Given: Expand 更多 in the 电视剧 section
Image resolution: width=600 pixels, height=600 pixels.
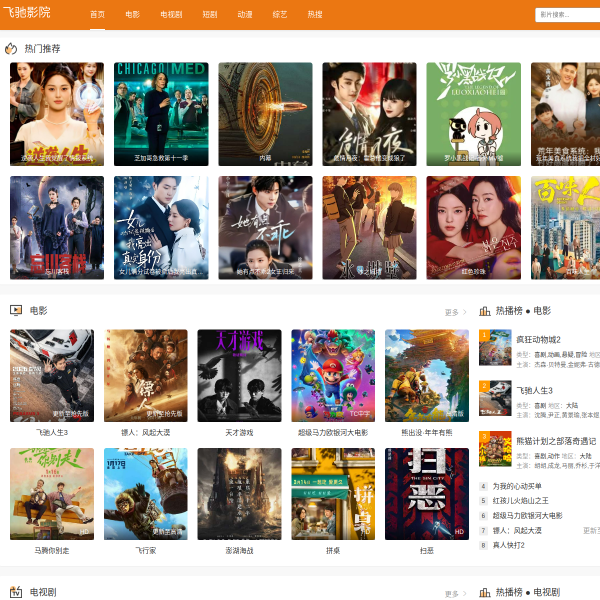Looking at the screenshot, I should click(455, 594).
